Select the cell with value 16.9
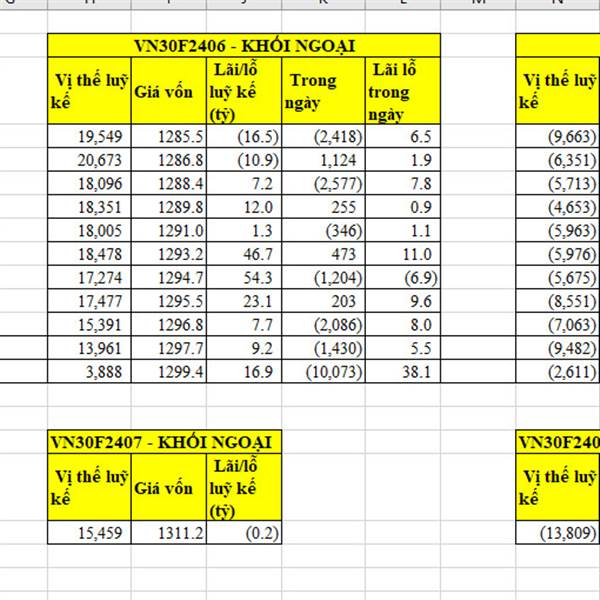The width and height of the screenshot is (600, 600). (244, 371)
